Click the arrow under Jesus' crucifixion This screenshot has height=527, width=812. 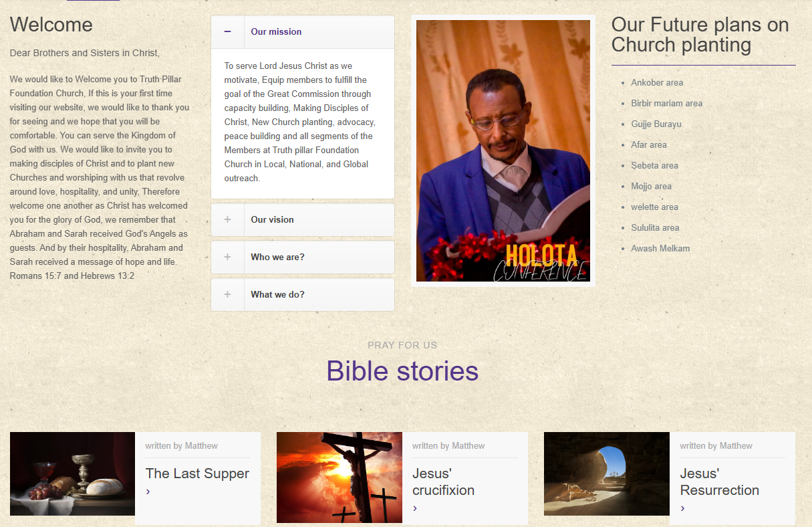tap(415, 508)
